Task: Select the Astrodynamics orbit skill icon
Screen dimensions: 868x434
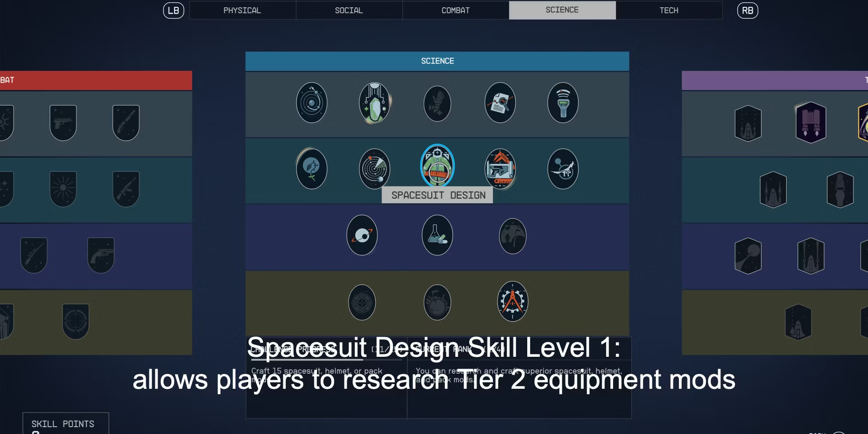Action: pos(312,103)
